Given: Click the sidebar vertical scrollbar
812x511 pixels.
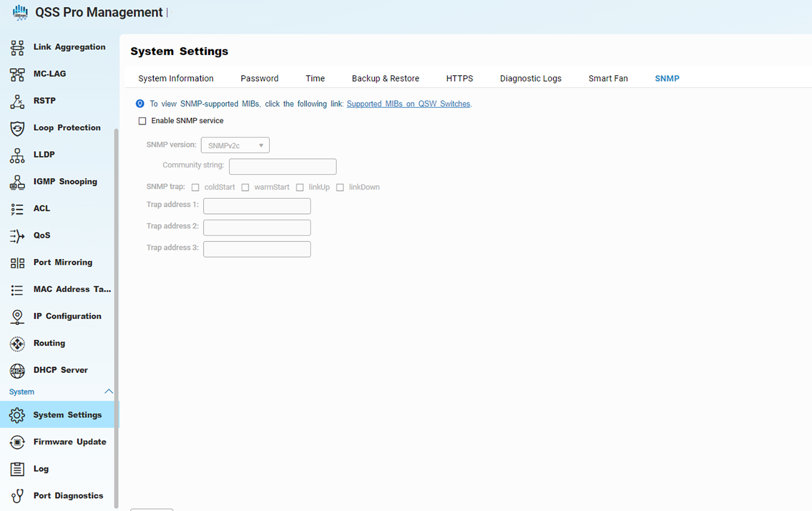Looking at the screenshot, I should tap(116, 318).
